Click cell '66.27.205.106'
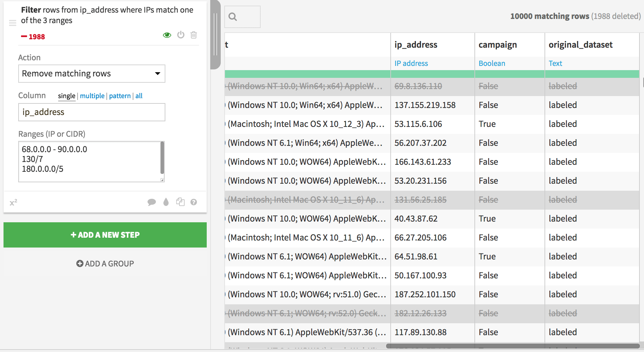Image resolution: width=644 pixels, height=352 pixels. click(x=420, y=238)
